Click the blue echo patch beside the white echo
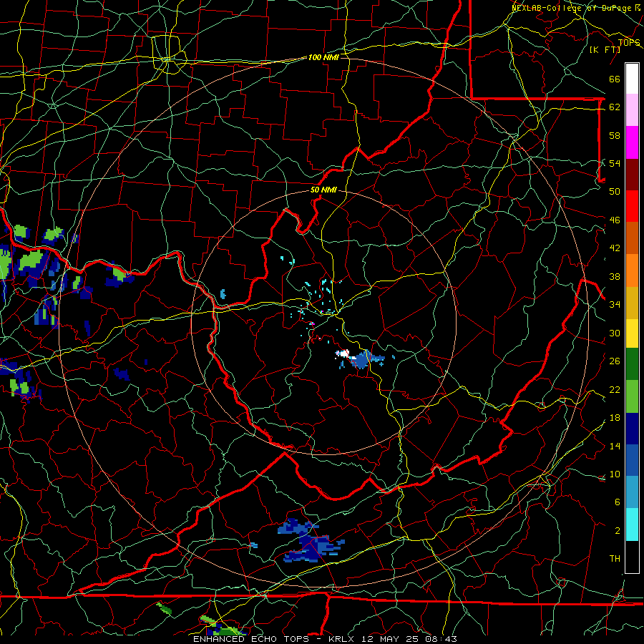This screenshot has width=644, height=644. (x=363, y=359)
